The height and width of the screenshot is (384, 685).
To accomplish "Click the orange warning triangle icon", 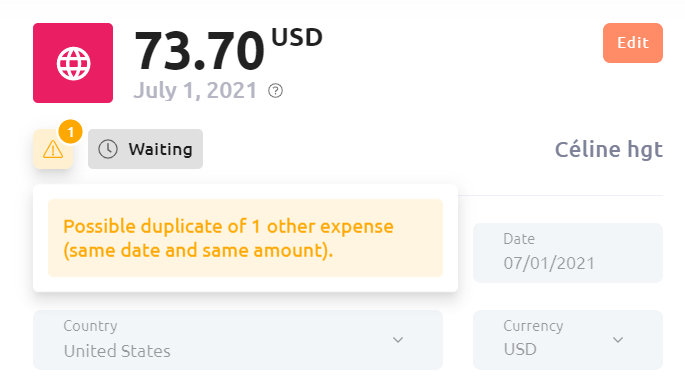I will point(53,149).
